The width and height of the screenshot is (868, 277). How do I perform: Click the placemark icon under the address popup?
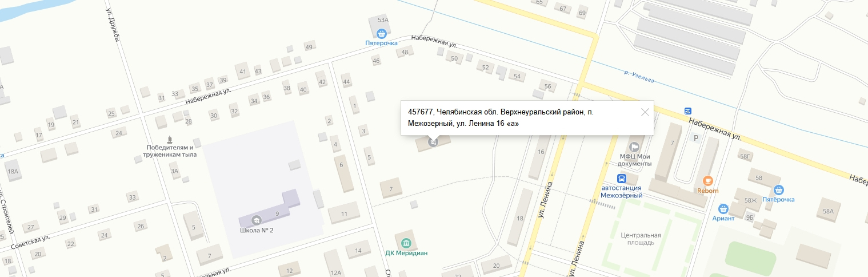[433, 141]
